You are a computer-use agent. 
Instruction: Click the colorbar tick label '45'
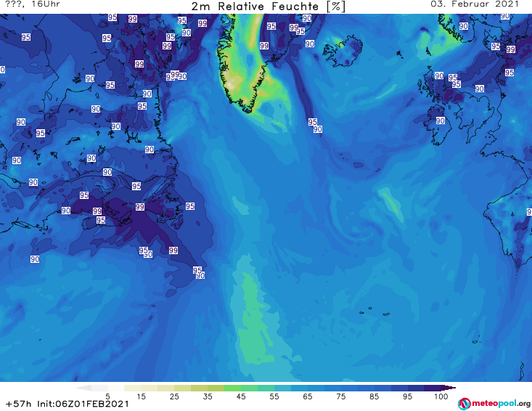point(241,396)
